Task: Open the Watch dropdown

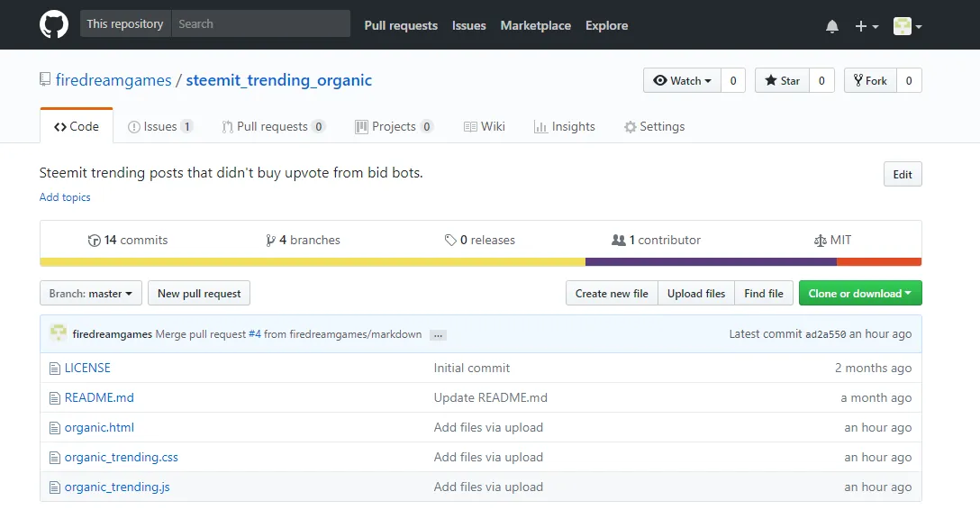Action: tap(682, 80)
